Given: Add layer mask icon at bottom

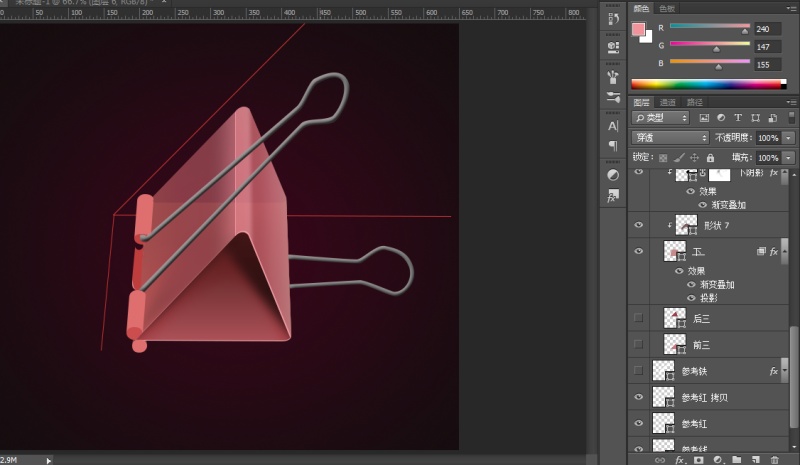Looking at the screenshot, I should (698, 460).
